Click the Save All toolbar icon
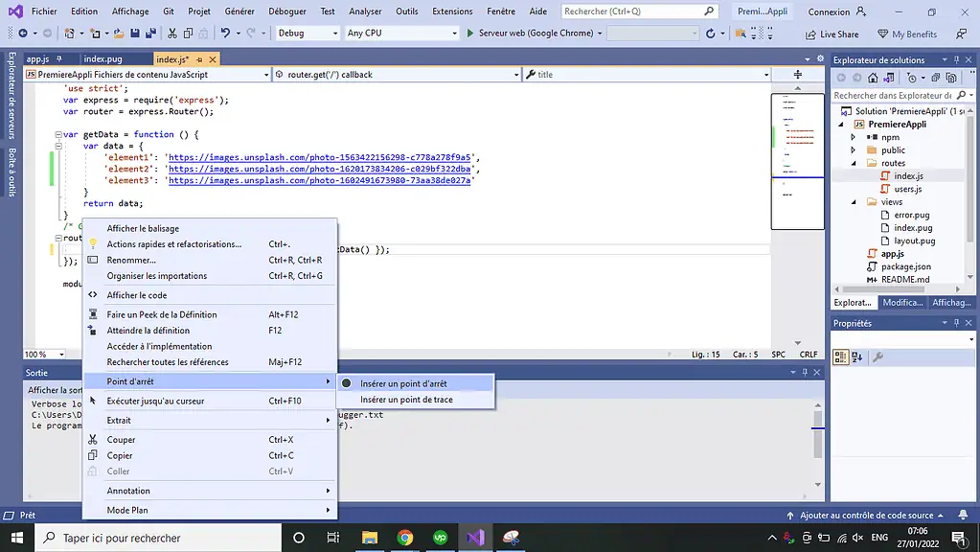Image resolution: width=980 pixels, height=552 pixels. click(x=150, y=34)
